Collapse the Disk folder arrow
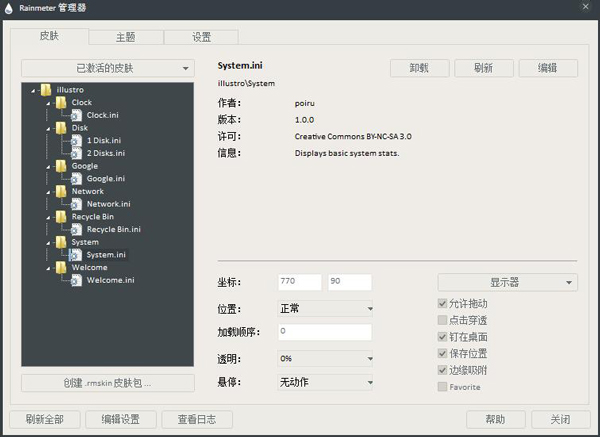The height and width of the screenshot is (437, 600). coord(48,129)
